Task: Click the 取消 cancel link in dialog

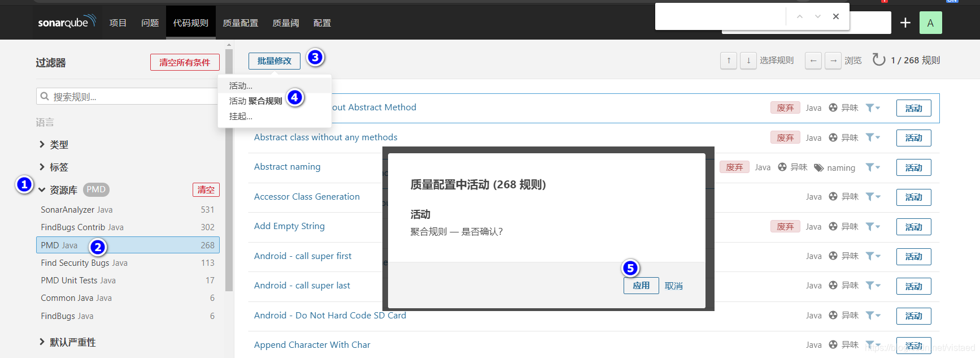Action: pos(674,286)
